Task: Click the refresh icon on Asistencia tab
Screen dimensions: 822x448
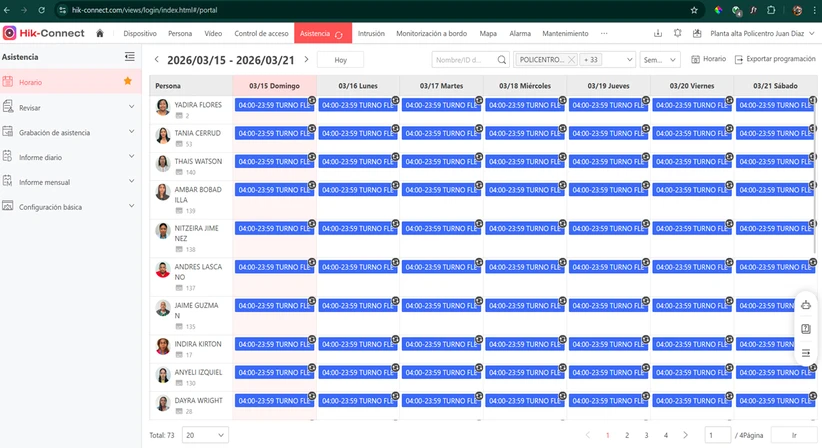Action: [339, 35]
